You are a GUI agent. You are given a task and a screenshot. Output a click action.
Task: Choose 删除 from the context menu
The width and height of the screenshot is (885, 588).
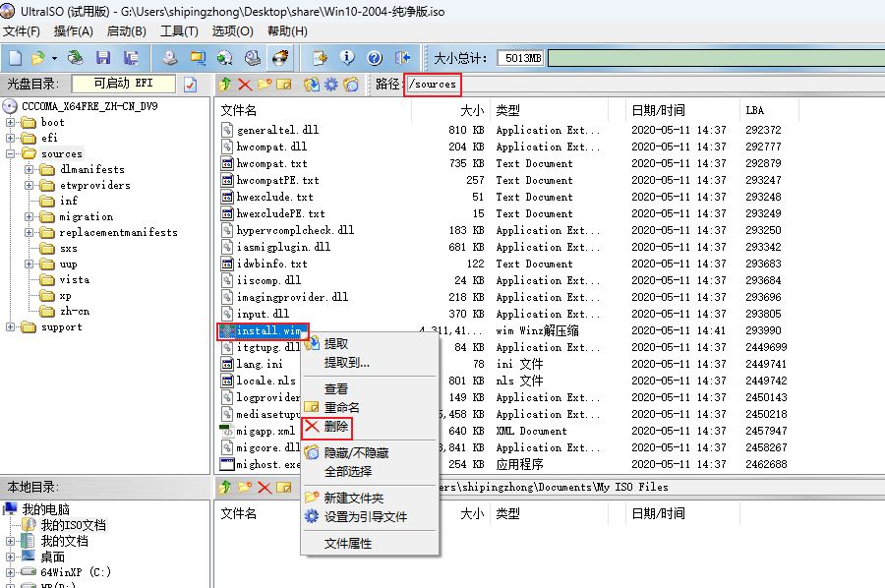[335, 427]
